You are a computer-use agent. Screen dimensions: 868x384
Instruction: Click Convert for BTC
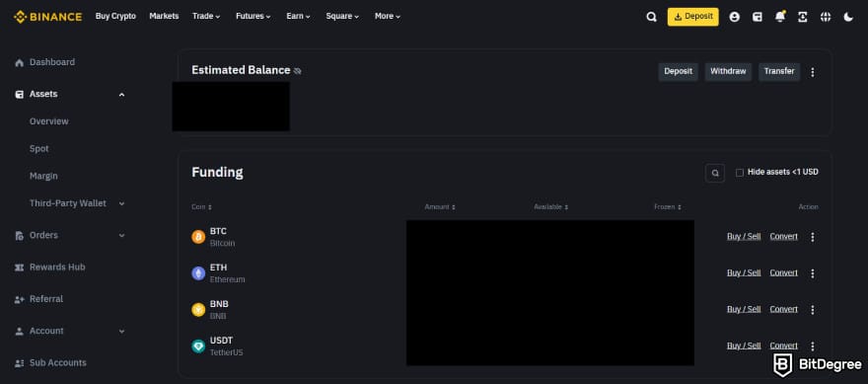(x=784, y=237)
